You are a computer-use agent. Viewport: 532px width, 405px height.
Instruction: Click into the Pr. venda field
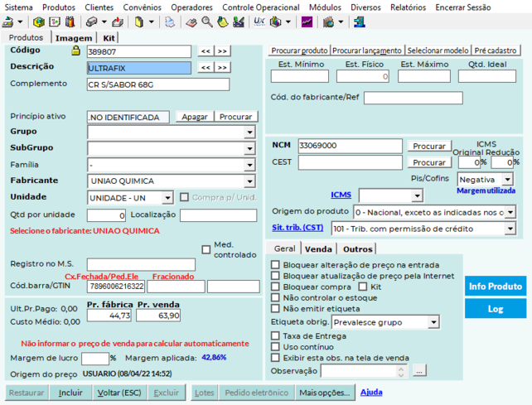click(x=158, y=316)
